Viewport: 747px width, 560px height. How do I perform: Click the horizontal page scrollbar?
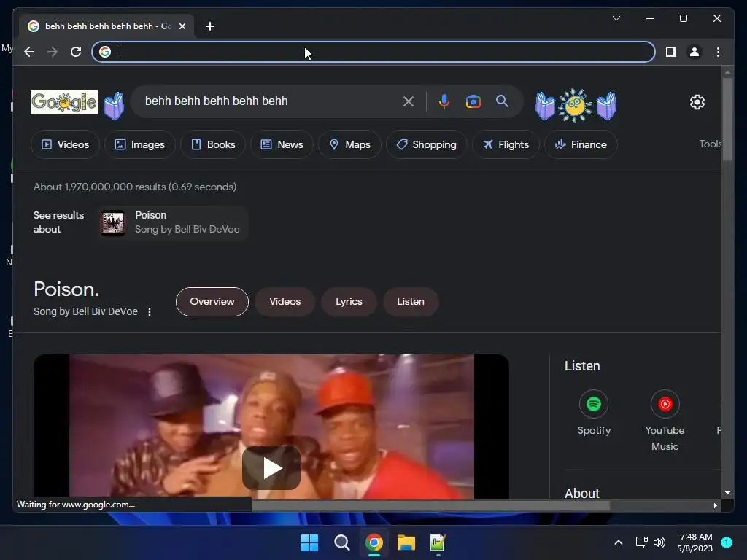pos(430,505)
